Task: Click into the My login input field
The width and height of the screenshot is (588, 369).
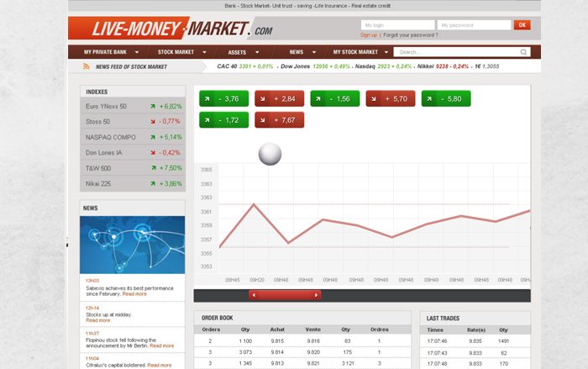Action: click(396, 25)
